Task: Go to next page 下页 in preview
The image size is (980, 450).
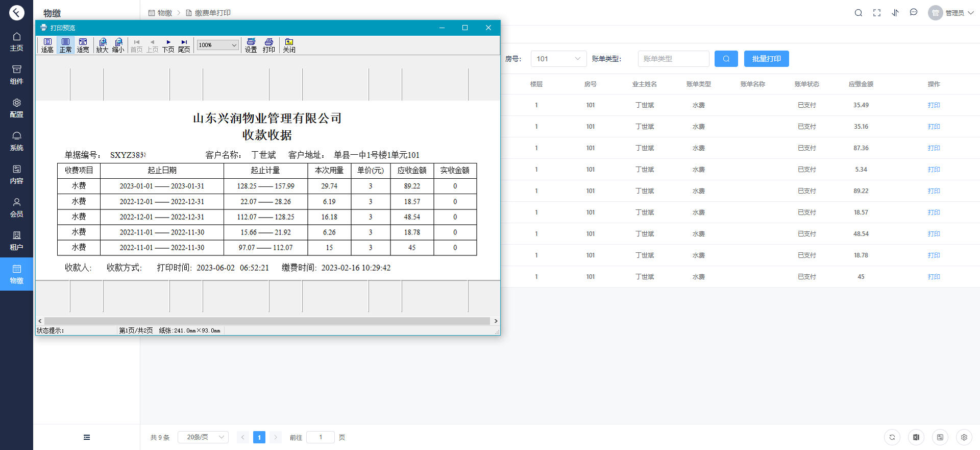Action: pyautogui.click(x=168, y=45)
